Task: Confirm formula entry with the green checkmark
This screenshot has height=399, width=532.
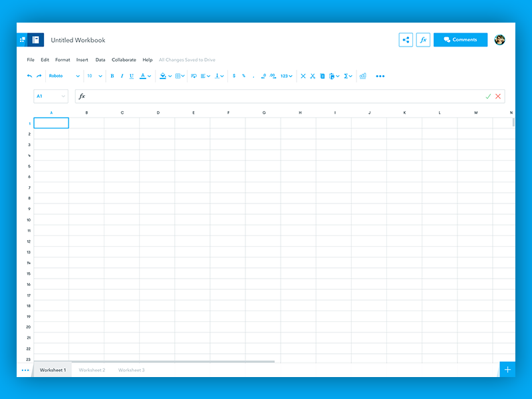Action: point(487,96)
